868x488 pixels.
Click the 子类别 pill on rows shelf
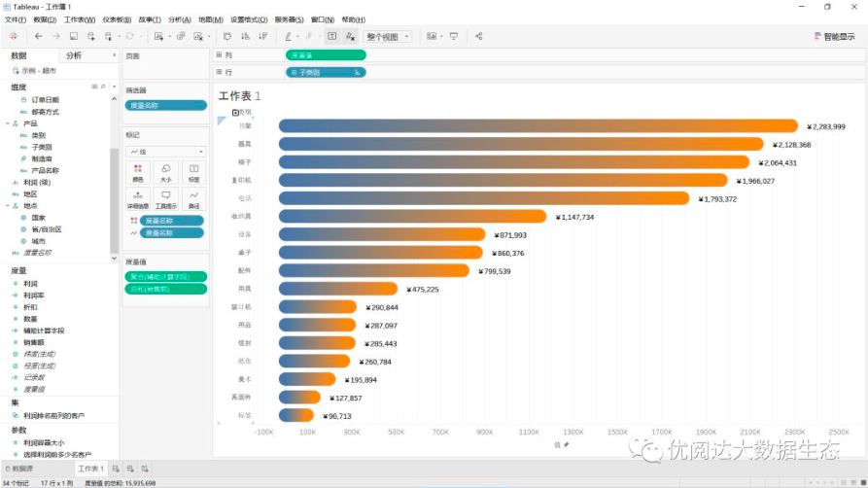[326, 72]
